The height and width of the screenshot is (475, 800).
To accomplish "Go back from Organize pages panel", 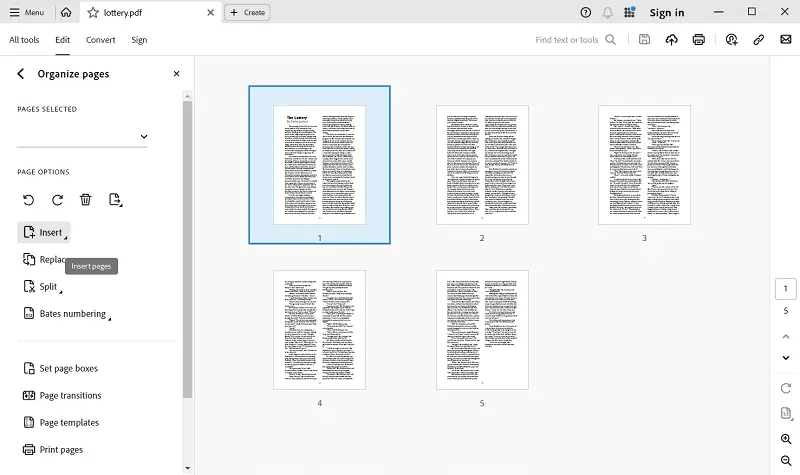I will [x=20, y=74].
